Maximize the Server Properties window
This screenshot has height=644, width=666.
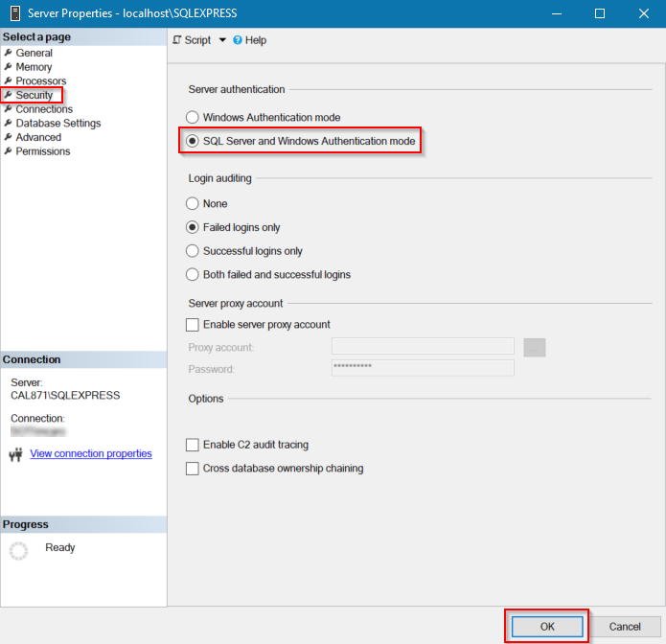(x=600, y=13)
